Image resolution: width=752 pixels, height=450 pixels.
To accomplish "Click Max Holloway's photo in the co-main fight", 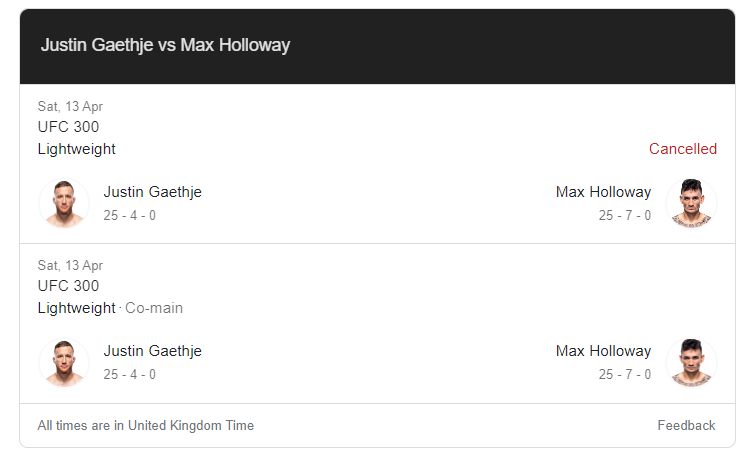I will (691, 363).
